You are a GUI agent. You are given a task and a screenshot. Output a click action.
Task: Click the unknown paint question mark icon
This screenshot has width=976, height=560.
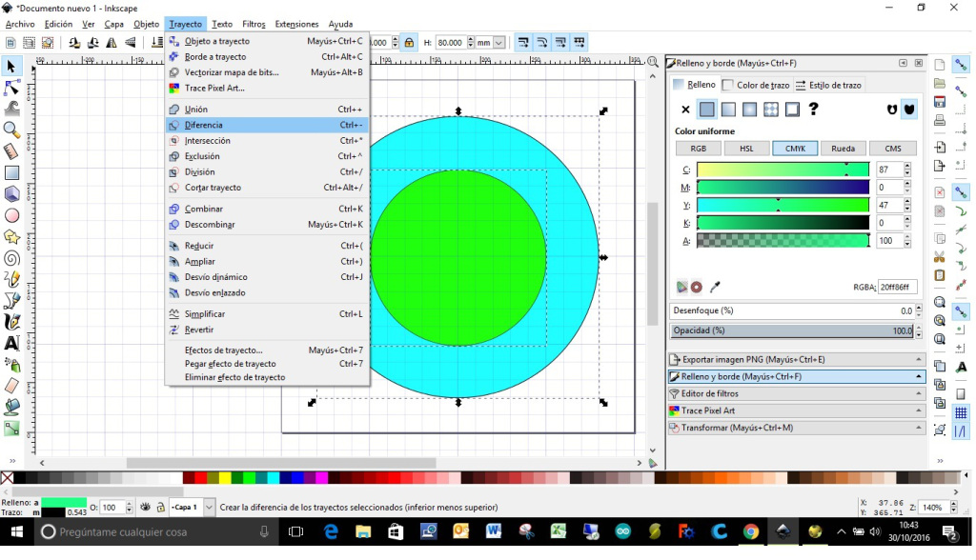813,110
